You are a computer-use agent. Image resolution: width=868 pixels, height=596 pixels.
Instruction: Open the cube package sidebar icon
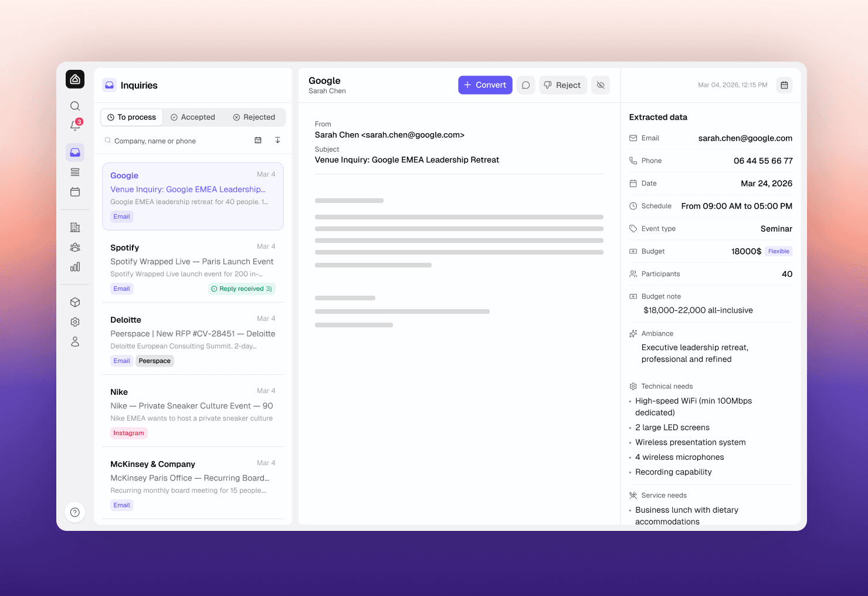(75, 303)
